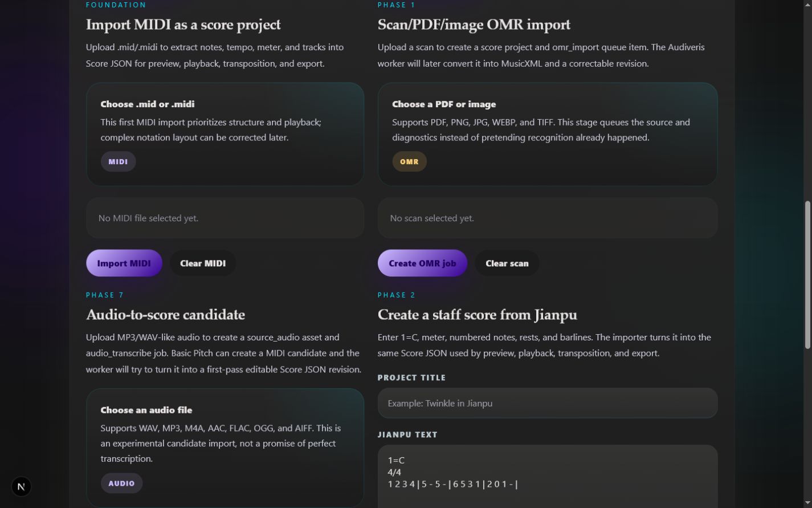This screenshot has height=508, width=812.
Task: Click the '4/4' meter line in Jianpu text
Action: click(x=394, y=472)
